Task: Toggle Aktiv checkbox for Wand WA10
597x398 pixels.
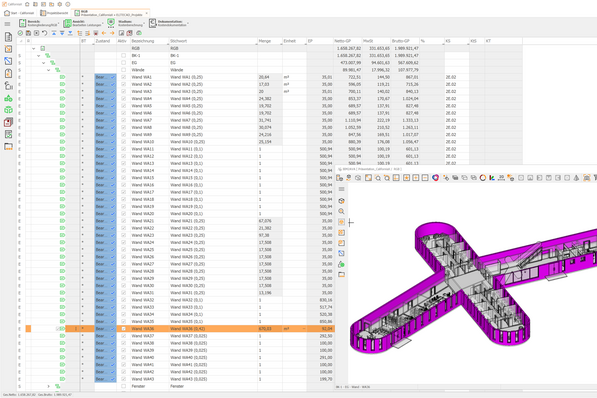Action: [123, 142]
